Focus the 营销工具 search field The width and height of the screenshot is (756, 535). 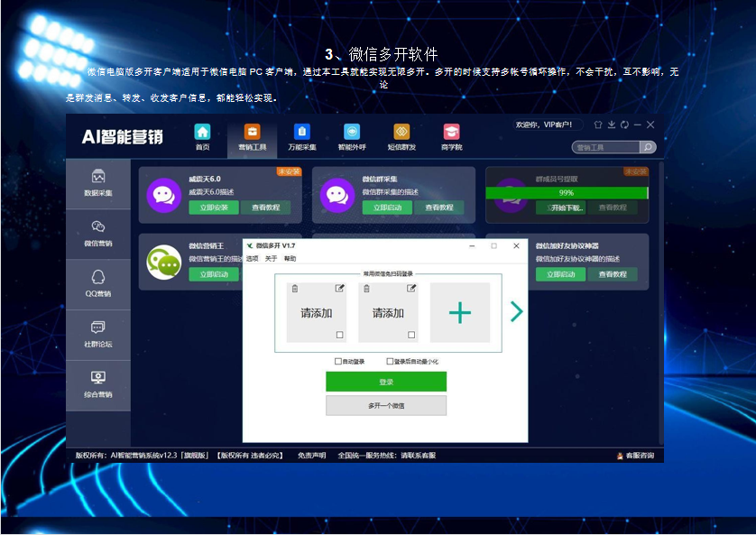(x=606, y=147)
